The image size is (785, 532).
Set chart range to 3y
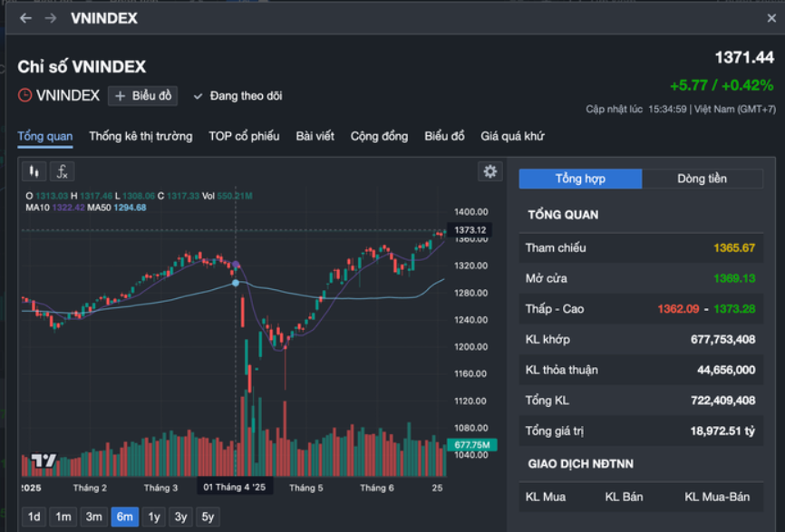180,517
